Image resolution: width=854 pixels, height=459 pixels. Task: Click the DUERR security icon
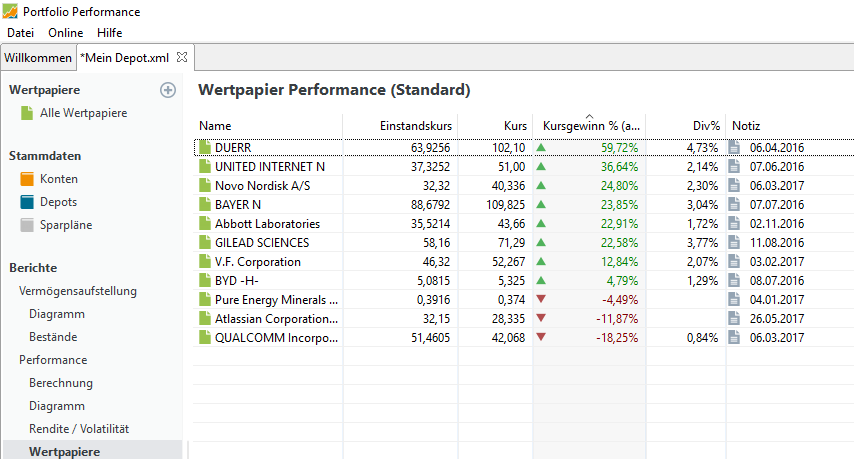(x=205, y=148)
